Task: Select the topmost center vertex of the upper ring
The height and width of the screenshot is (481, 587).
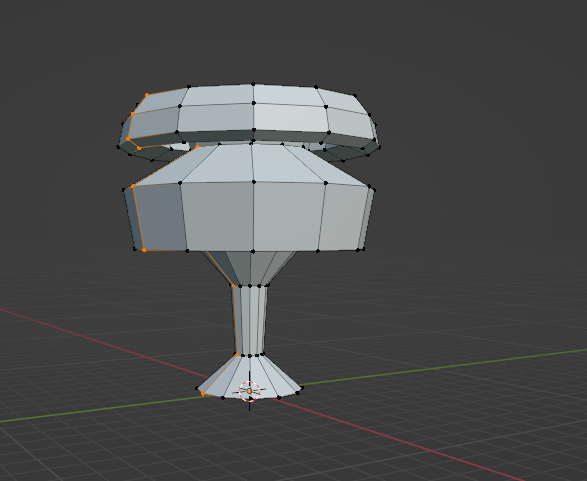Action: (x=253, y=84)
